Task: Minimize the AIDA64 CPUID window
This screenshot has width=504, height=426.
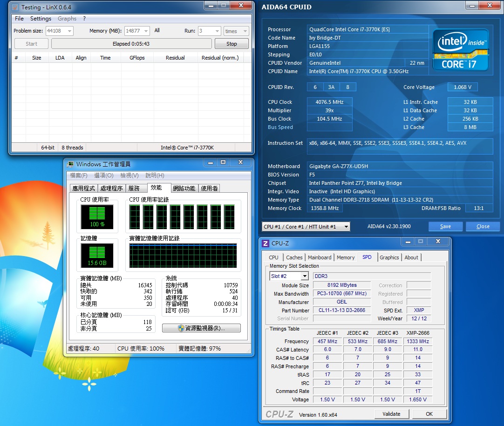Action: click(x=472, y=6)
